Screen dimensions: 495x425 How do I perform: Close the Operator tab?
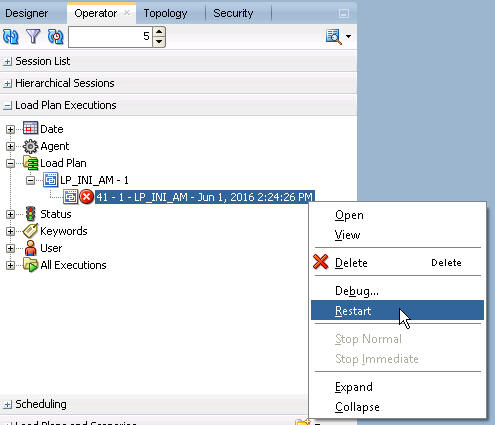point(127,13)
